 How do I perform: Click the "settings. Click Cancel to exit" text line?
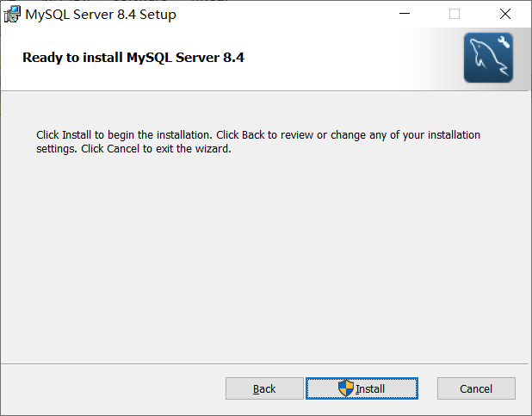coord(133,148)
